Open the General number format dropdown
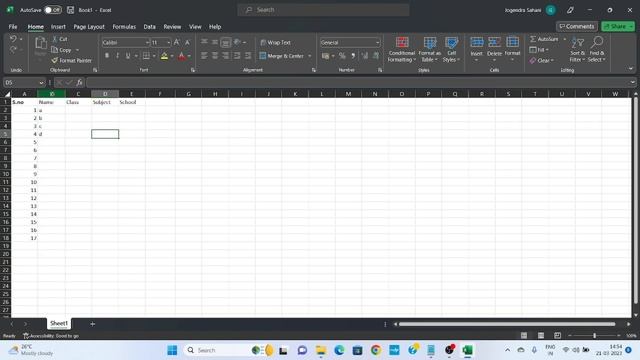The image size is (640, 360). point(377,42)
